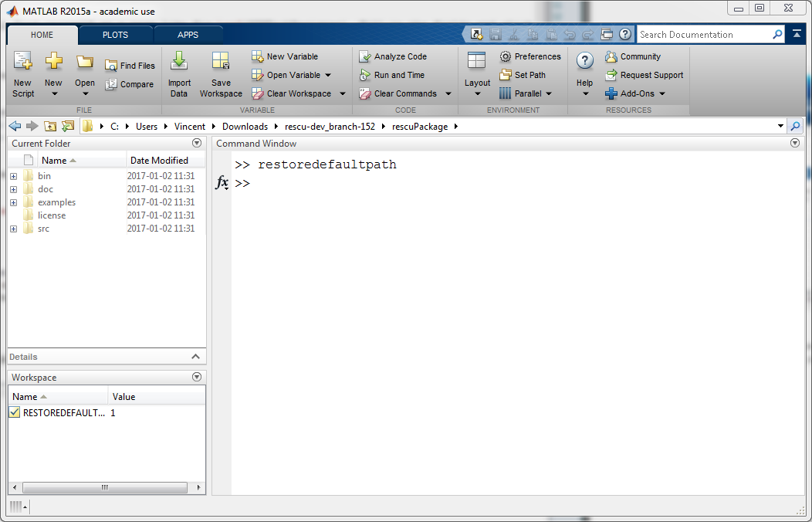
Task: Sort files by Name column header
Action: click(x=81, y=160)
